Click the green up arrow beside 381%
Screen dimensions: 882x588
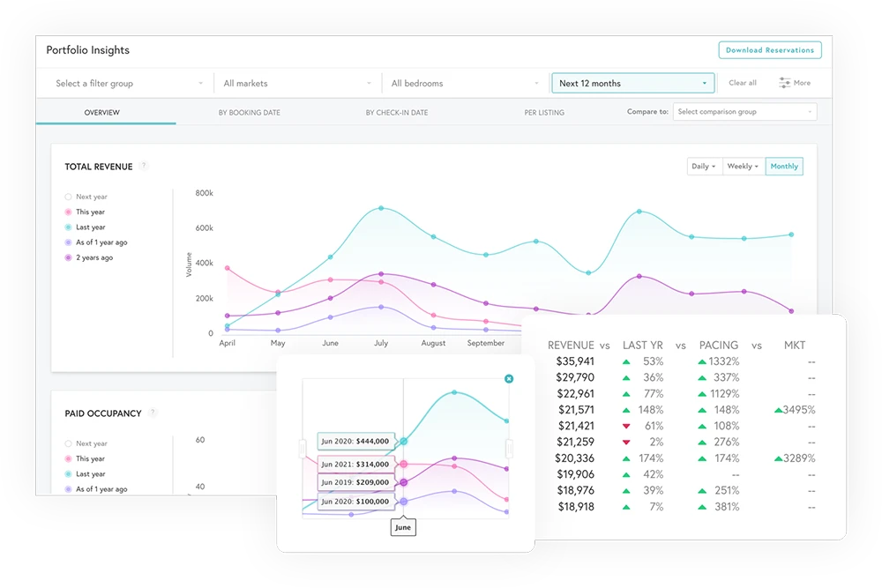coord(702,507)
